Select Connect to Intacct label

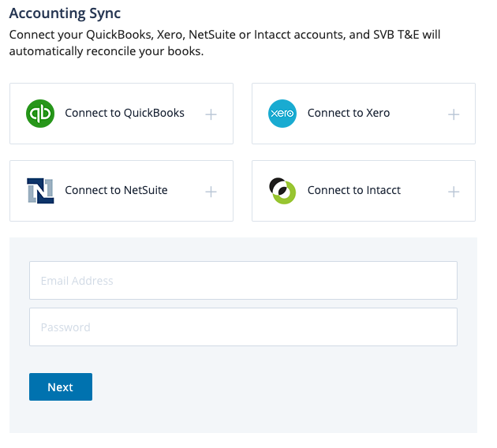pyautogui.click(x=354, y=190)
